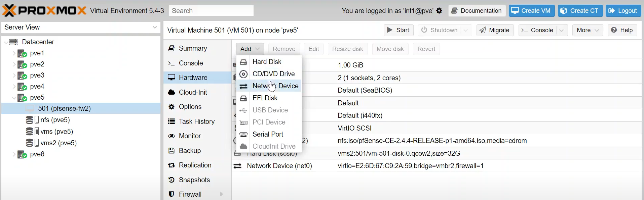Open the Console side tab
The image size is (644, 200).
197,63
